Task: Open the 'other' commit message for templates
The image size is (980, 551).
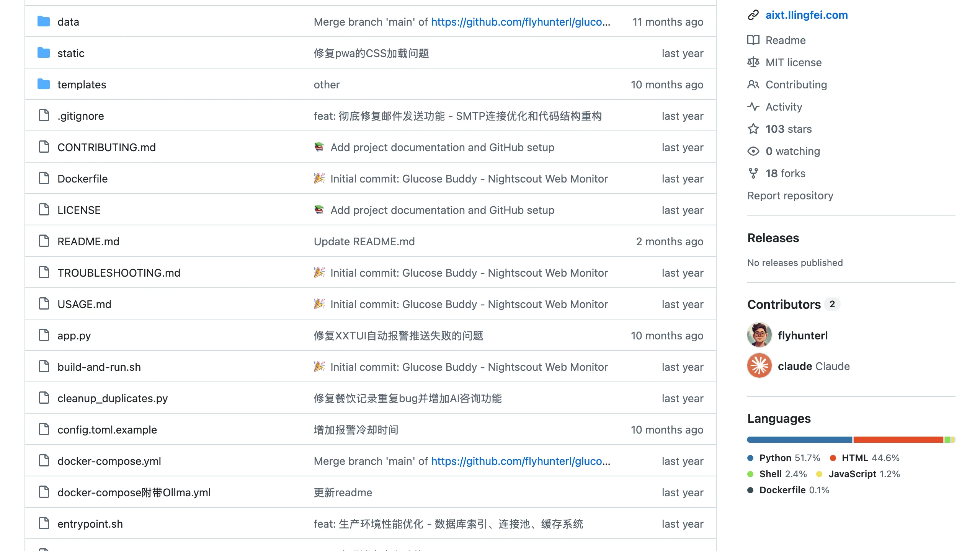Action: click(x=327, y=85)
